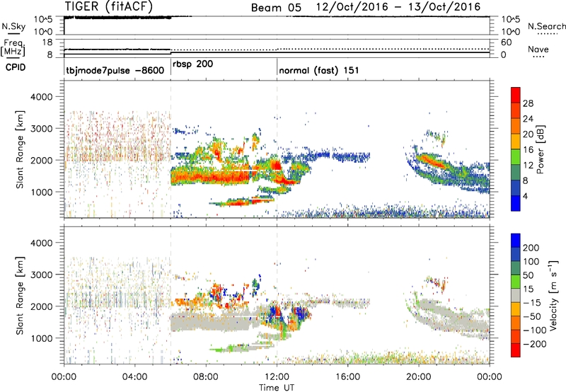This screenshot has width=566, height=392.
Task: Click the 08:00 time tick label
Action: click(x=206, y=377)
